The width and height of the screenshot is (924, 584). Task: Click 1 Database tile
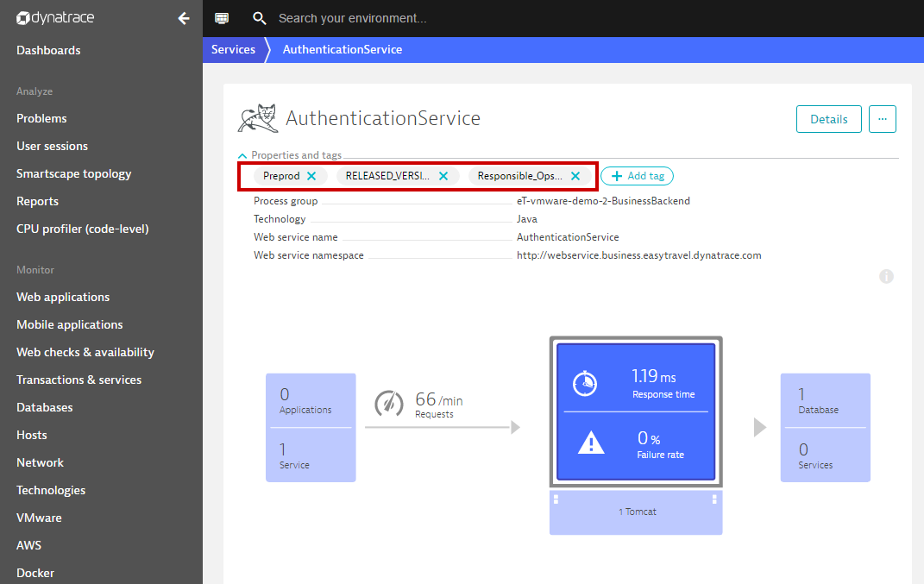825,400
